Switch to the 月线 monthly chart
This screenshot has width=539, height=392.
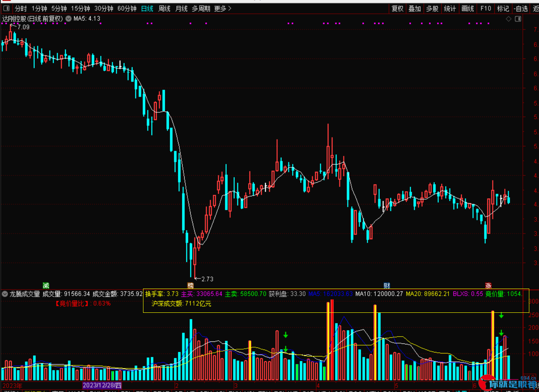coord(181,8)
